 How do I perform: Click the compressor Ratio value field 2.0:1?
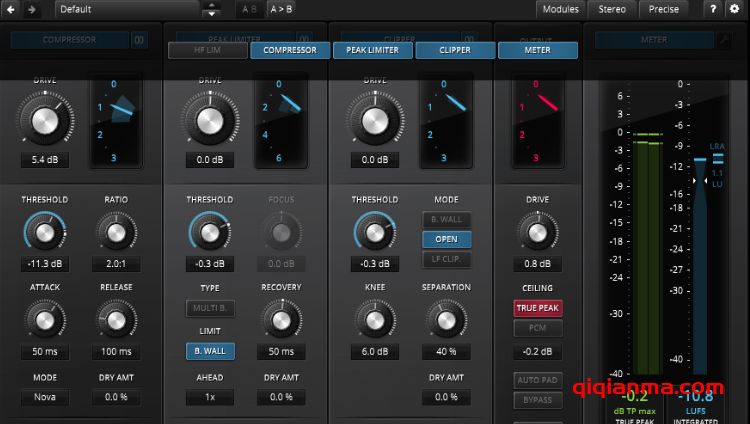116,264
